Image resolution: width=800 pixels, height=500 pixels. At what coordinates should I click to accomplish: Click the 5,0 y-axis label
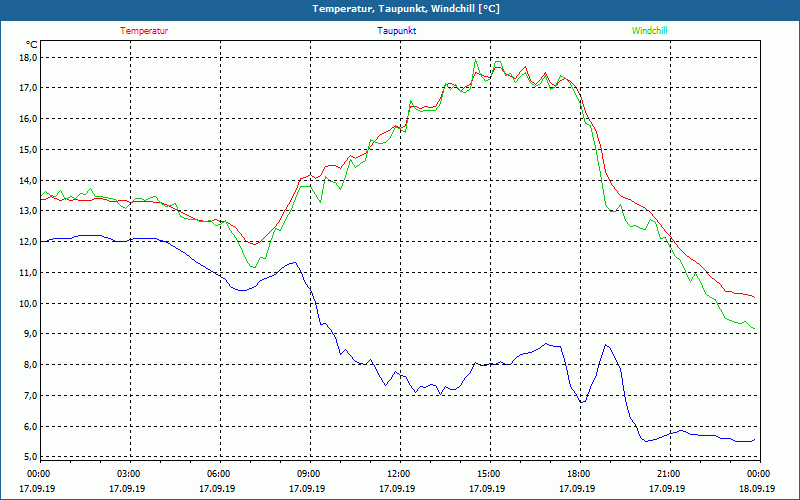[x=31, y=456]
